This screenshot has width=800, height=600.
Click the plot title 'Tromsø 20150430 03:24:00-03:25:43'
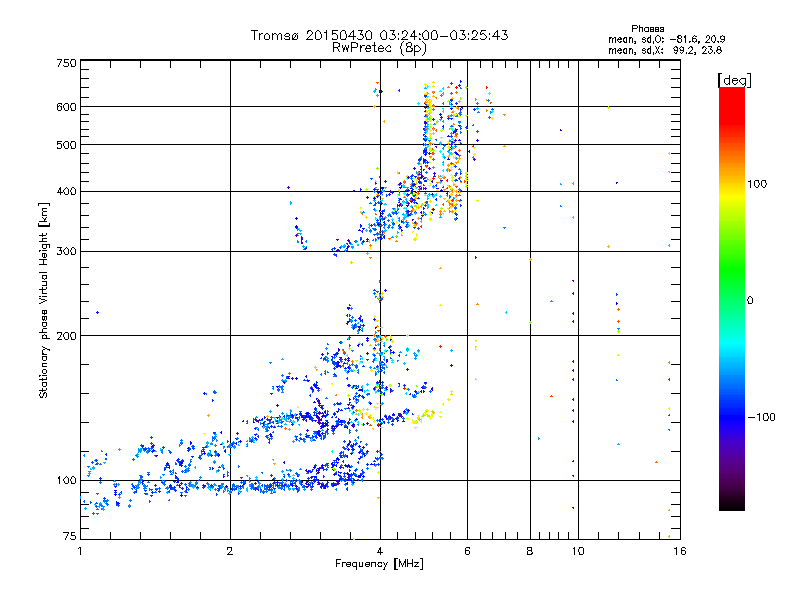click(x=379, y=35)
